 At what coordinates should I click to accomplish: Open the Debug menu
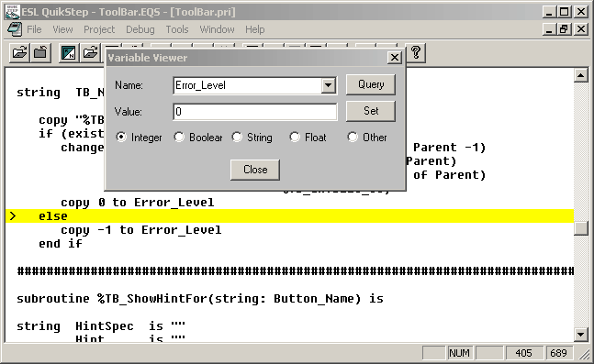140,29
